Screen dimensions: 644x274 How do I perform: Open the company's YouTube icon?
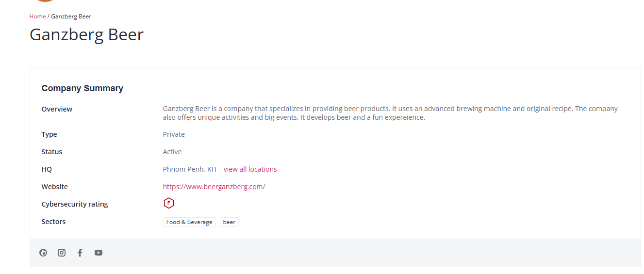[x=99, y=253]
